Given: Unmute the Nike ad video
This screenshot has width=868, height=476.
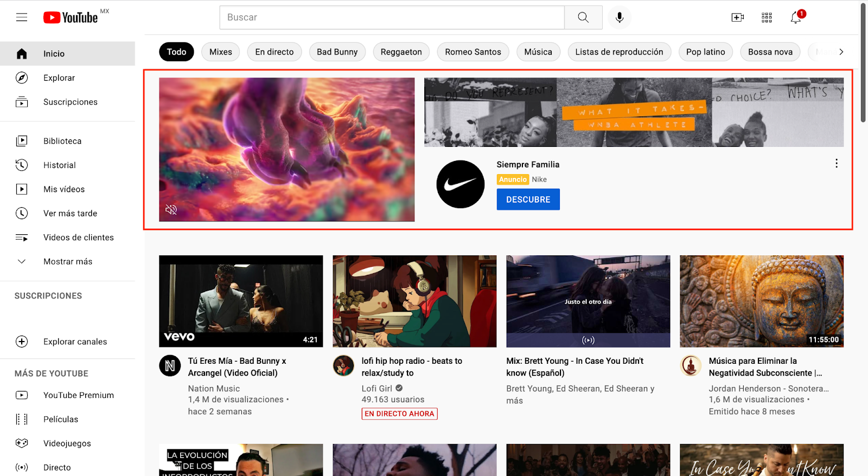Looking at the screenshot, I should tap(171, 210).
